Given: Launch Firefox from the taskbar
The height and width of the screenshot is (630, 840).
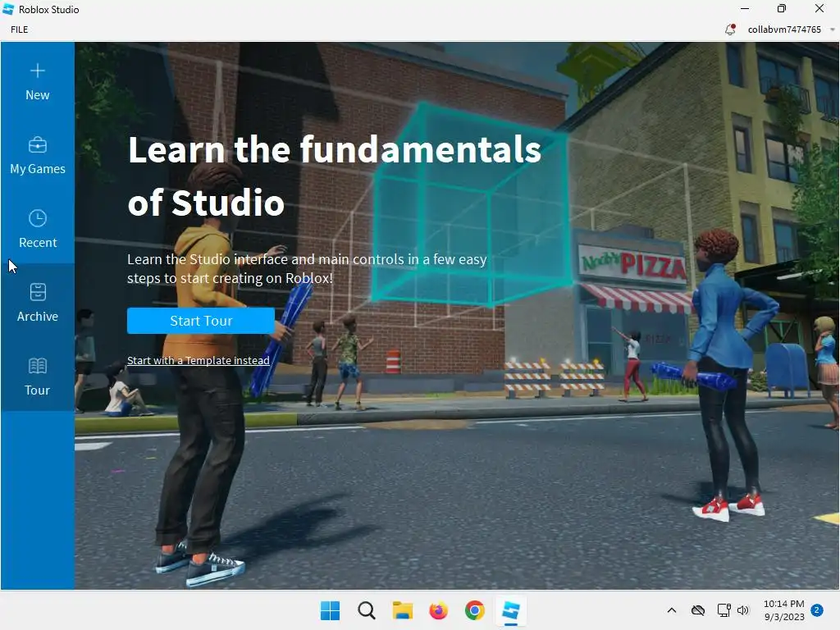Looking at the screenshot, I should pyautogui.click(x=438, y=610).
